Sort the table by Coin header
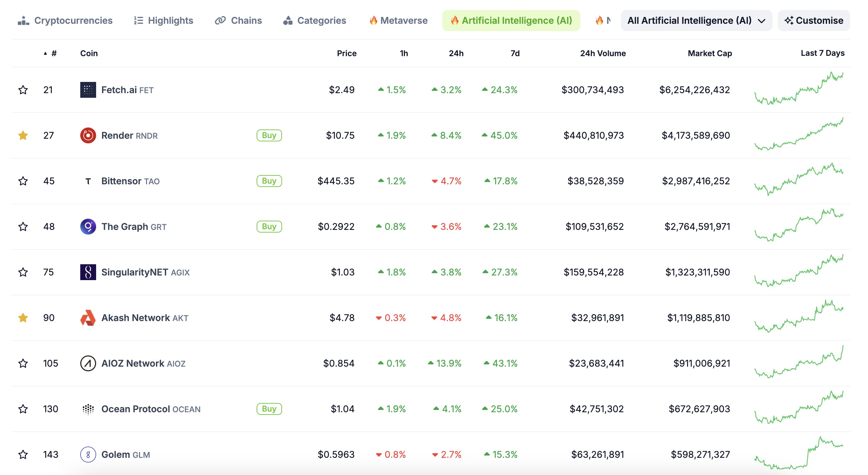This screenshot has width=868, height=475. pos(89,53)
